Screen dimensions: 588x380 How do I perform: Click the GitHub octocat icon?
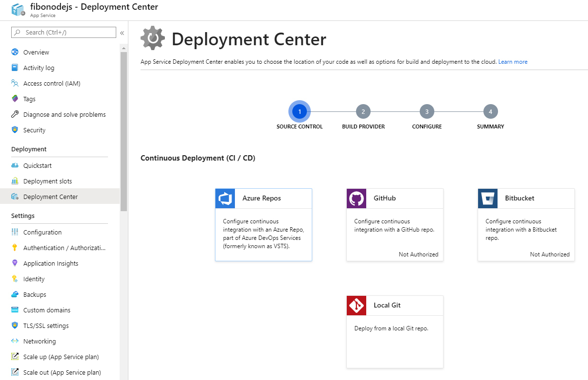click(x=356, y=199)
